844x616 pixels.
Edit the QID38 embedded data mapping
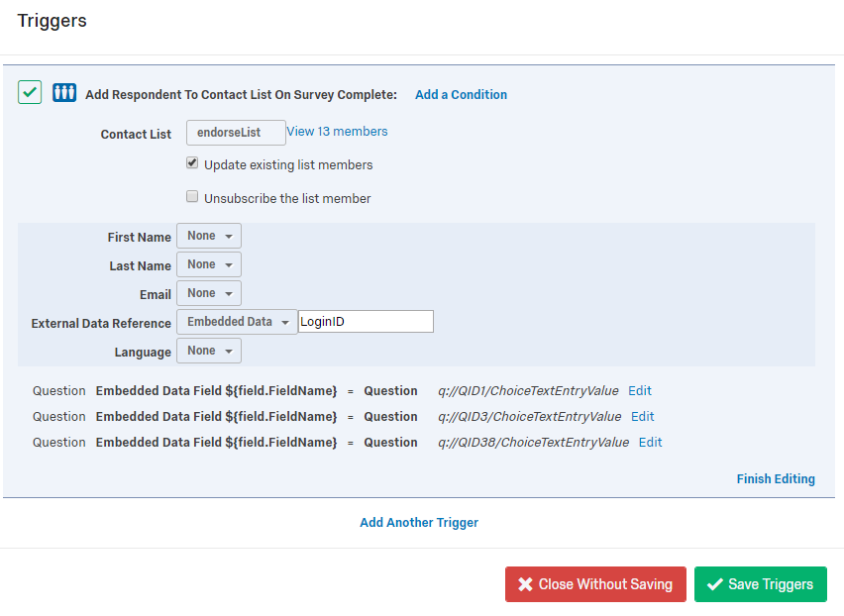pyautogui.click(x=650, y=443)
